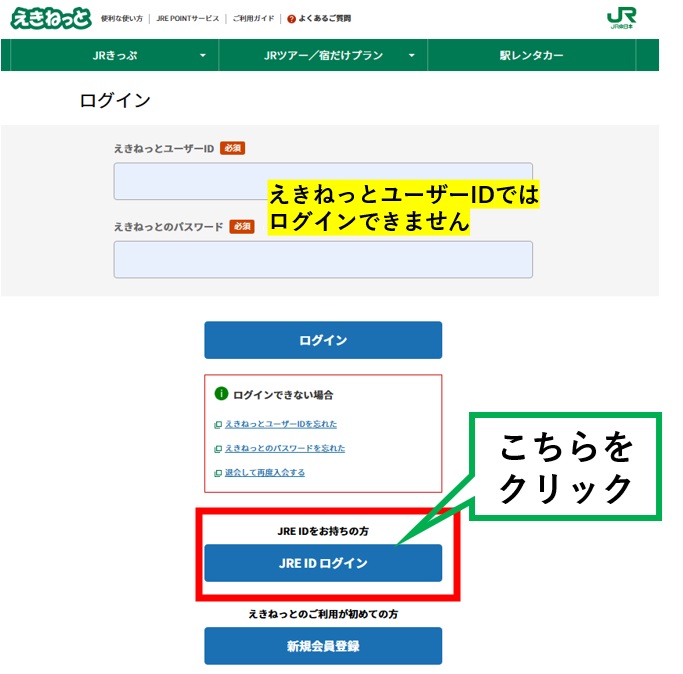683x674 pixels.
Task: Open the えきねっとのパスワードを忘れた link
Action: (285, 449)
